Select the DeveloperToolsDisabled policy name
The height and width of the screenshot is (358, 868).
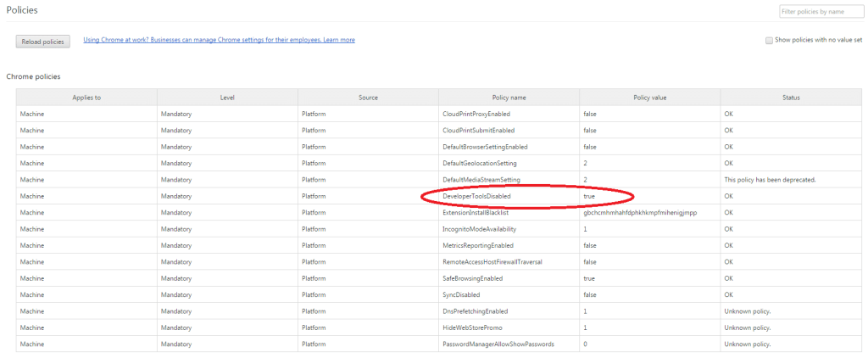pos(476,196)
